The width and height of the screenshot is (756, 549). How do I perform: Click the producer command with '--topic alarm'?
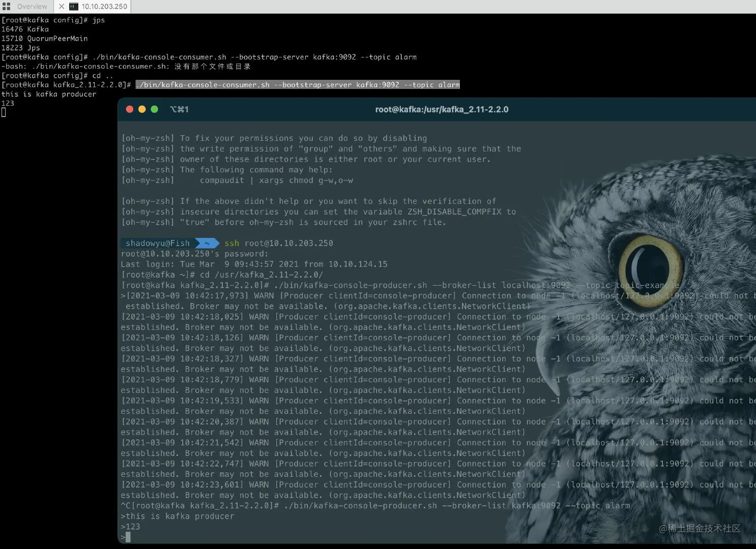coord(375,505)
